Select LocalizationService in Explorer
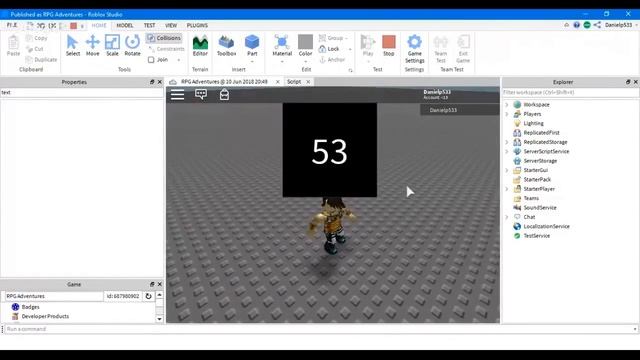The width and height of the screenshot is (640, 360). pos(547,227)
